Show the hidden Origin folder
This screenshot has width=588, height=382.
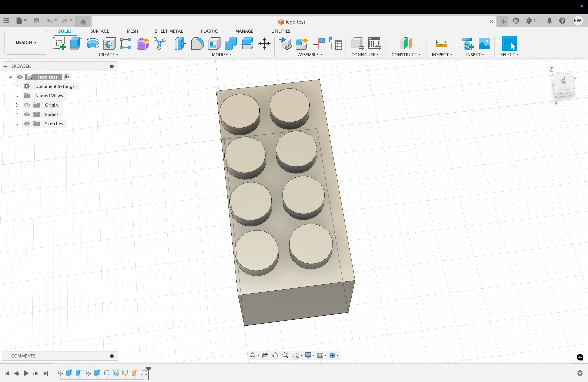click(27, 105)
